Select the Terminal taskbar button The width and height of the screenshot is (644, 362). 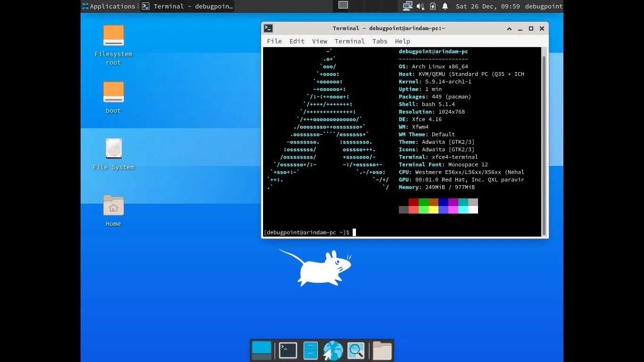click(x=184, y=6)
